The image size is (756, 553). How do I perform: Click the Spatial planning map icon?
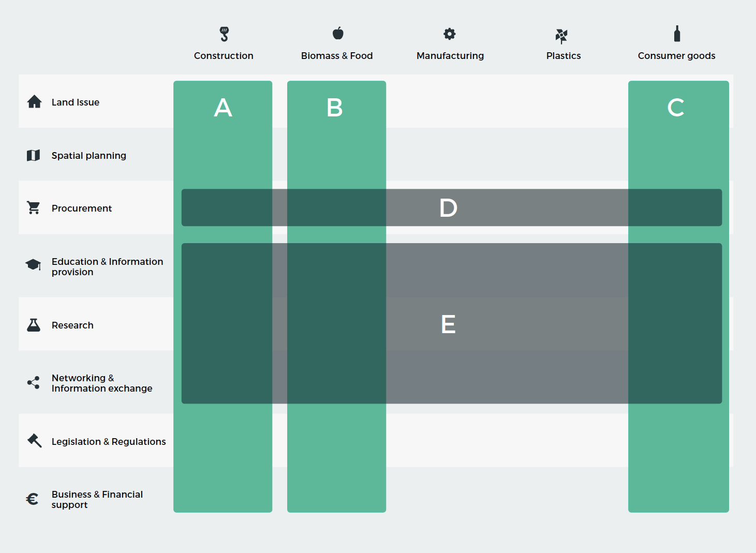(x=33, y=155)
